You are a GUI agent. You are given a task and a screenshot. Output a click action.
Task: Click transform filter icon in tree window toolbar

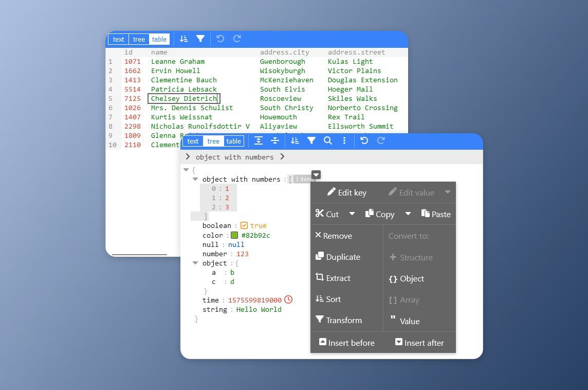[x=311, y=140]
